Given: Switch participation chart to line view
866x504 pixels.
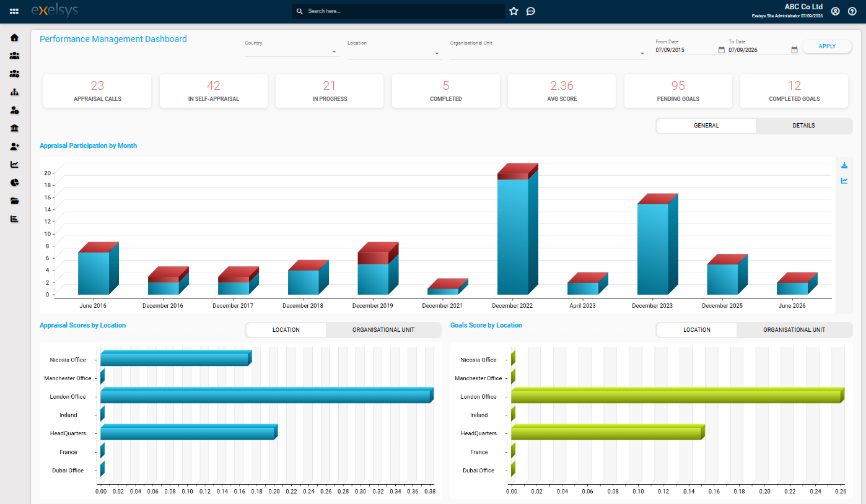Looking at the screenshot, I should pyautogui.click(x=844, y=181).
